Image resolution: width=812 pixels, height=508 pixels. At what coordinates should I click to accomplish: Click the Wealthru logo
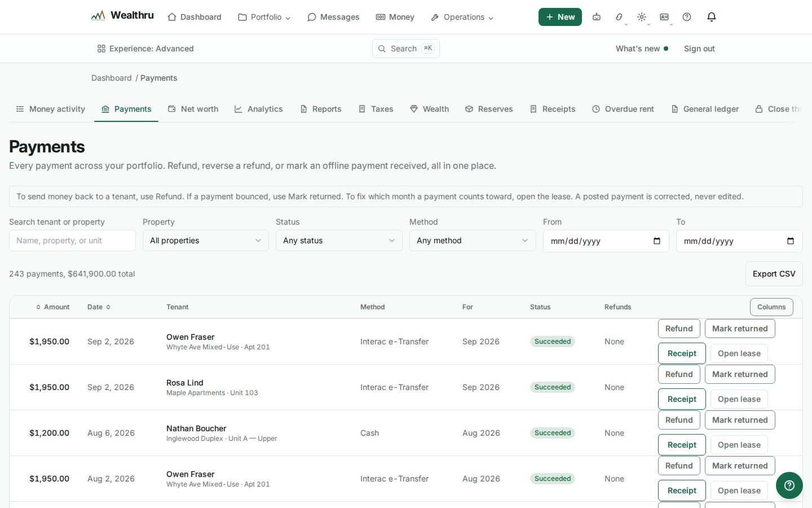point(122,16)
